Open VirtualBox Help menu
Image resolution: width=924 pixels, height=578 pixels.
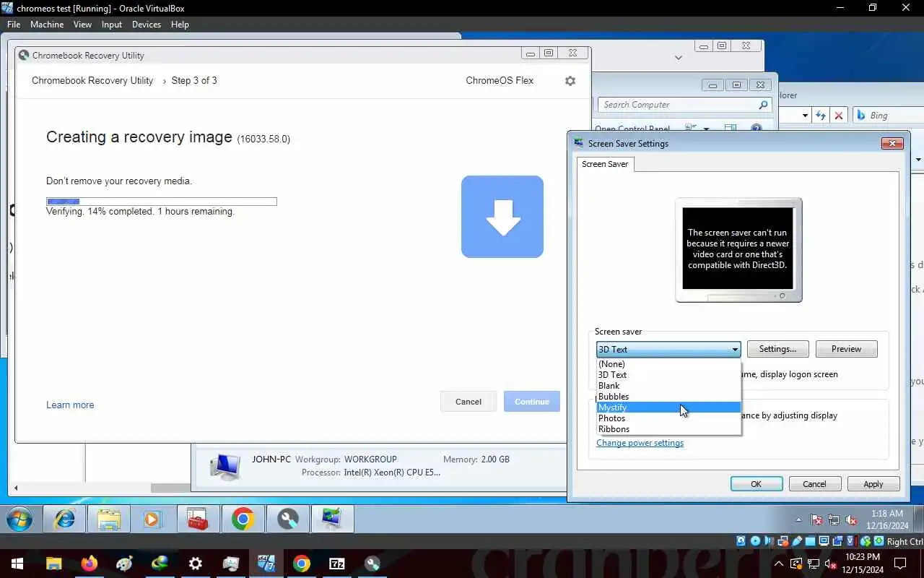180,25
